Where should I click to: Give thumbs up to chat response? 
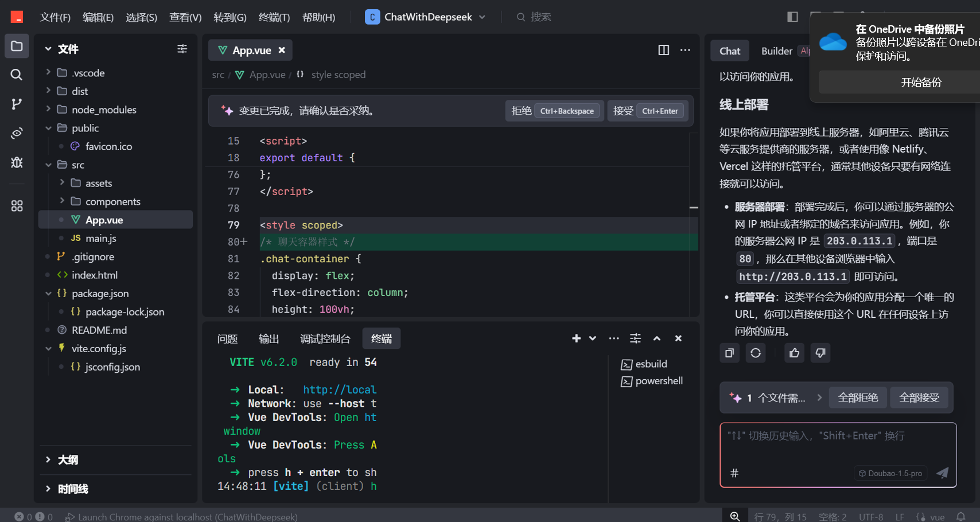coord(794,353)
